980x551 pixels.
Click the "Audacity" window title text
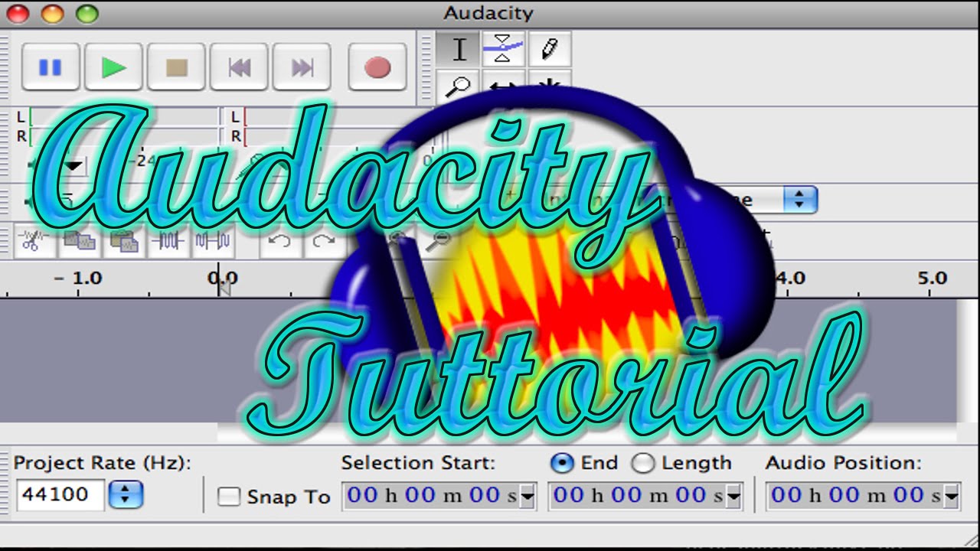pyautogui.click(x=488, y=13)
